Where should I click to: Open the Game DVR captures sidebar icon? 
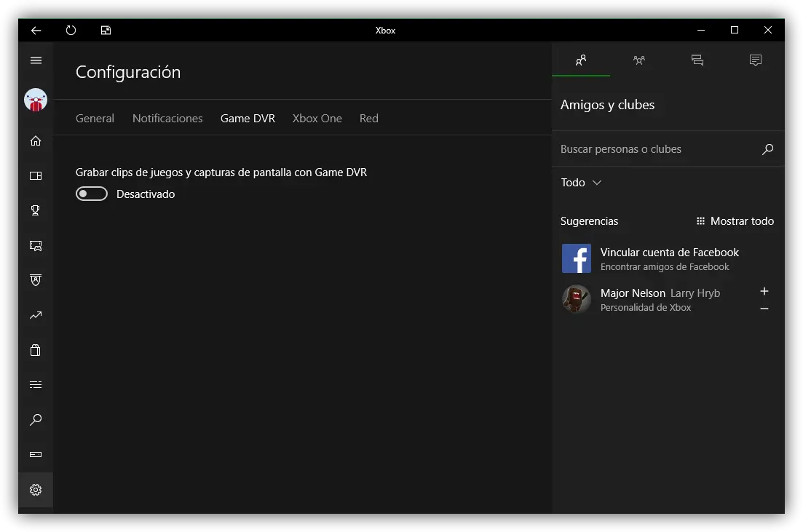point(36,246)
